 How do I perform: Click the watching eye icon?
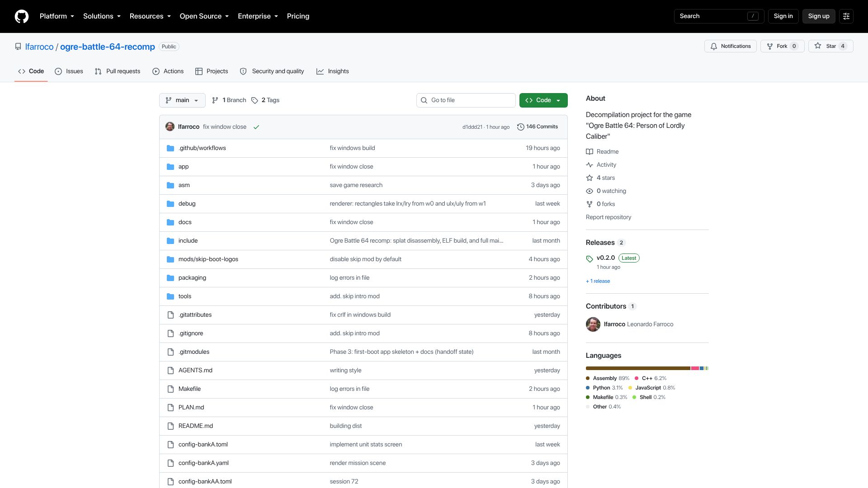coord(590,191)
